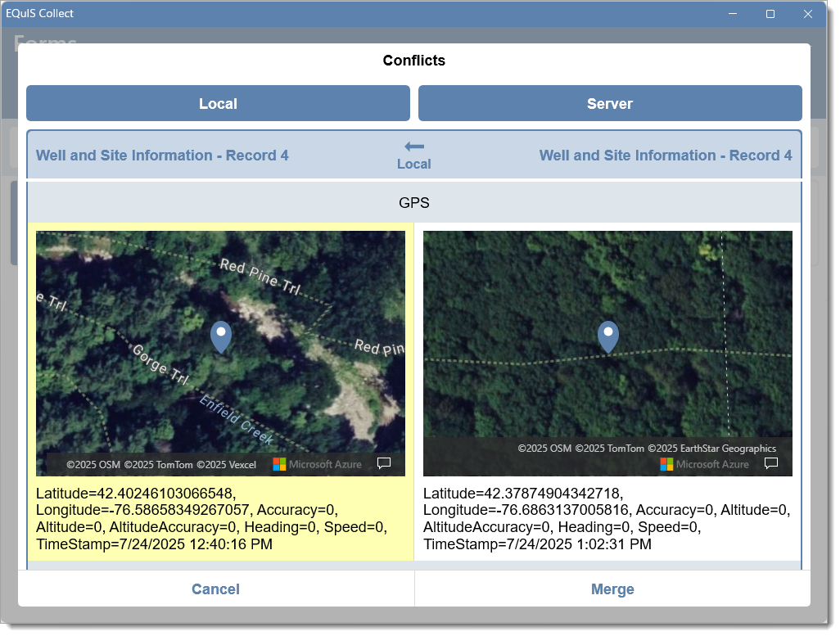Click the blue pin on server map
840x636 pixels.
(x=608, y=336)
